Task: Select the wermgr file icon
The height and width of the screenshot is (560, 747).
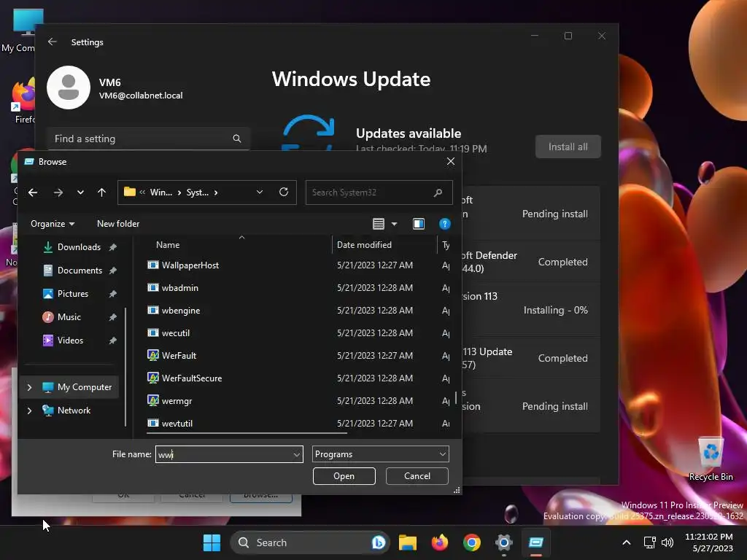Action: (153, 400)
